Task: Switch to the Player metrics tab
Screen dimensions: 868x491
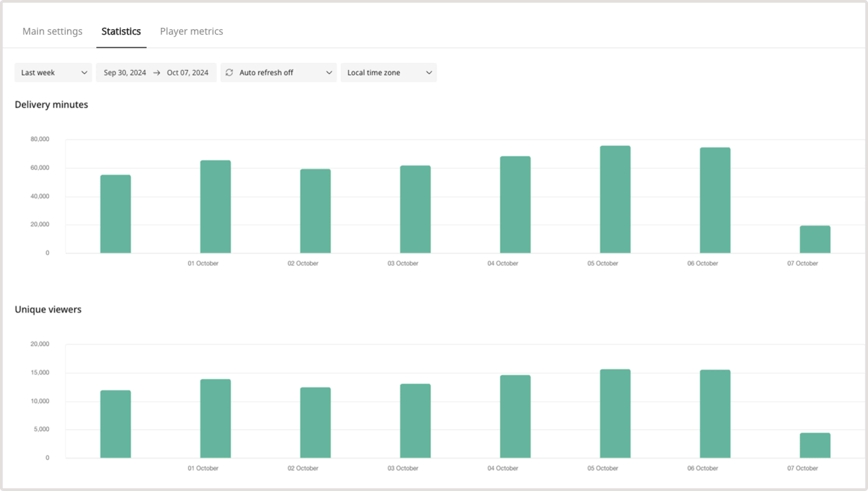Action: [191, 31]
